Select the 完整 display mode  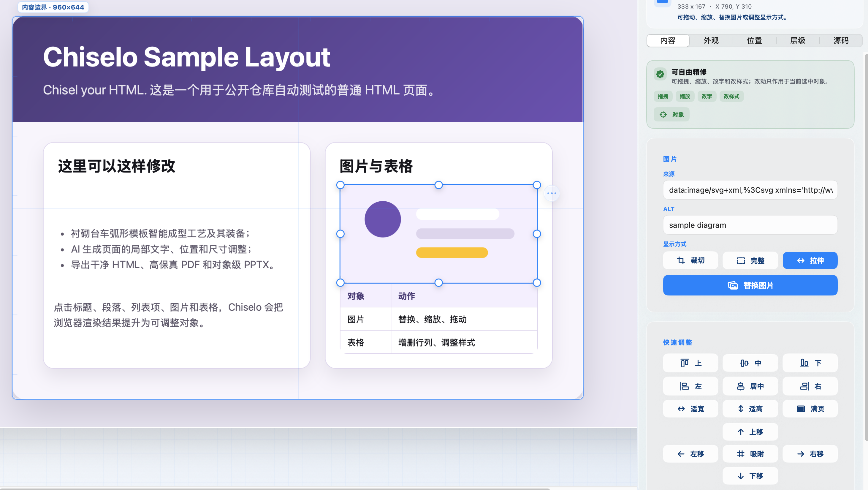tap(750, 260)
